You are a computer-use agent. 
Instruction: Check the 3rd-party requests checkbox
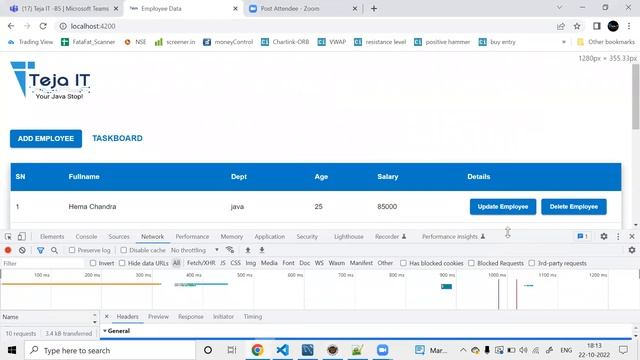(532, 263)
